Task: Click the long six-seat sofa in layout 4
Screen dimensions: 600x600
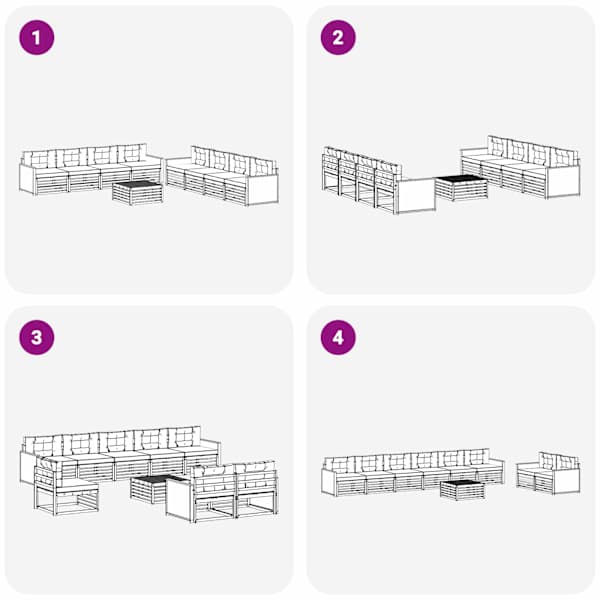Action: point(412,472)
